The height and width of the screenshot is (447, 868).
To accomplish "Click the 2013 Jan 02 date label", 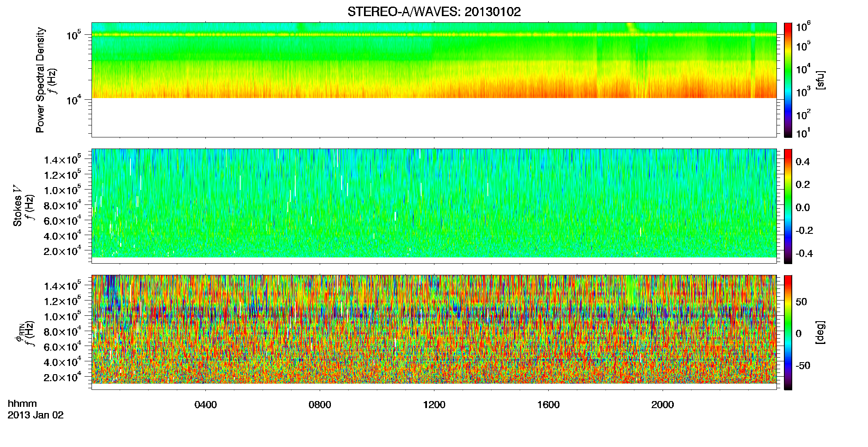I will [x=36, y=415].
